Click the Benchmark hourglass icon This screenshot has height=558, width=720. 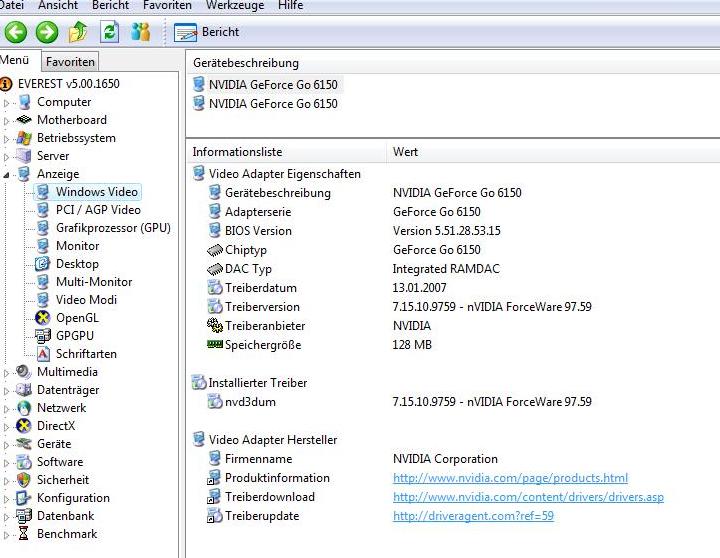click(x=23, y=534)
